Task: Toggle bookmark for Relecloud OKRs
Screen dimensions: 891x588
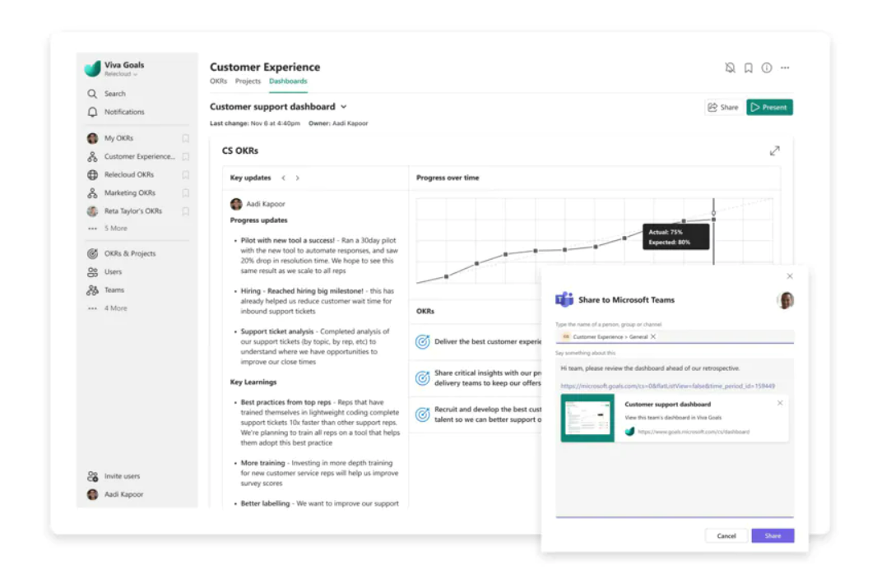Action: (x=185, y=174)
